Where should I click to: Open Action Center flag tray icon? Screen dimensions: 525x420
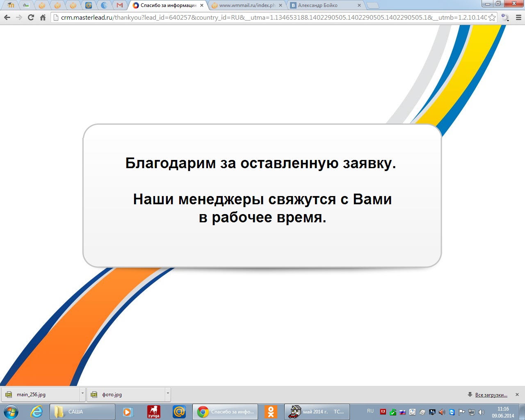tap(462, 412)
